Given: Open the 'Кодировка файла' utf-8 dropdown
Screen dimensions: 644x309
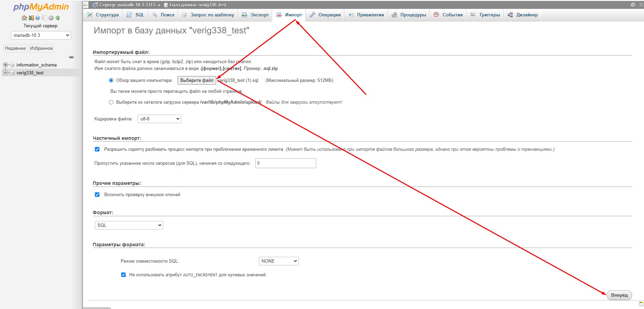Looking at the screenshot, I should [x=159, y=119].
